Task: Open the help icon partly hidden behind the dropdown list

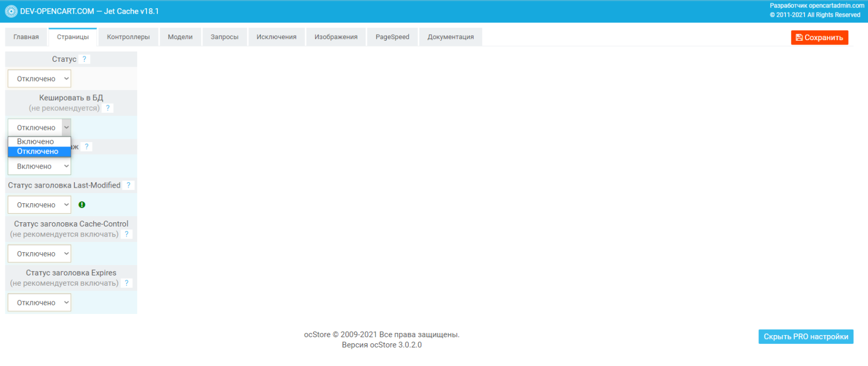Action: point(87,146)
